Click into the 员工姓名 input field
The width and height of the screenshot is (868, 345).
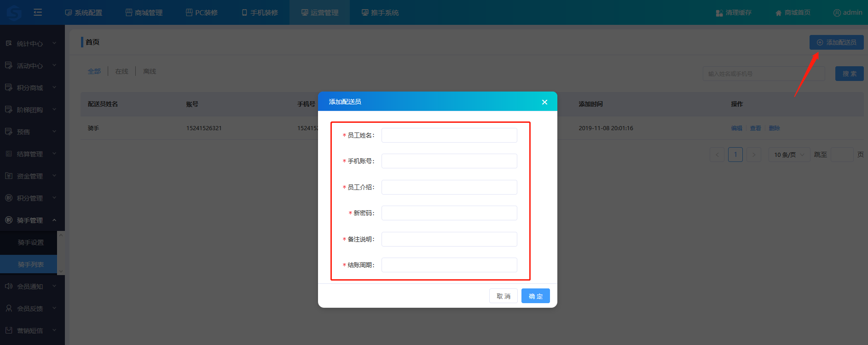click(449, 135)
